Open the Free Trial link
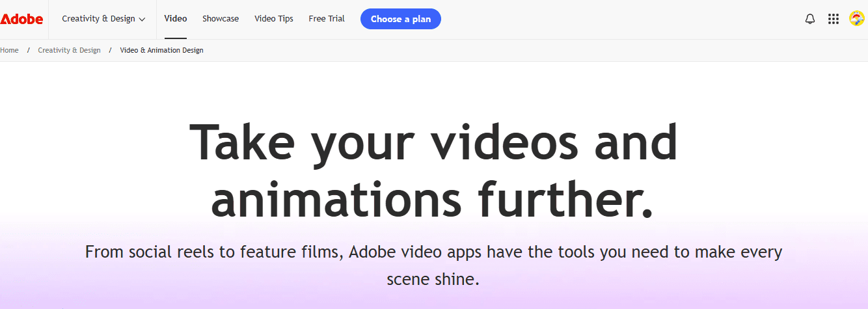The height and width of the screenshot is (309, 868). tap(327, 19)
